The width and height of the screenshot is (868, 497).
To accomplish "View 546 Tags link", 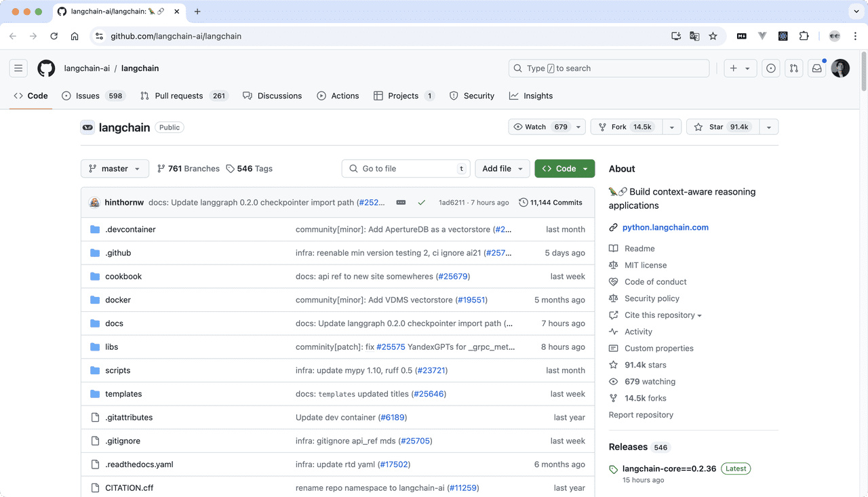I will [x=250, y=168].
